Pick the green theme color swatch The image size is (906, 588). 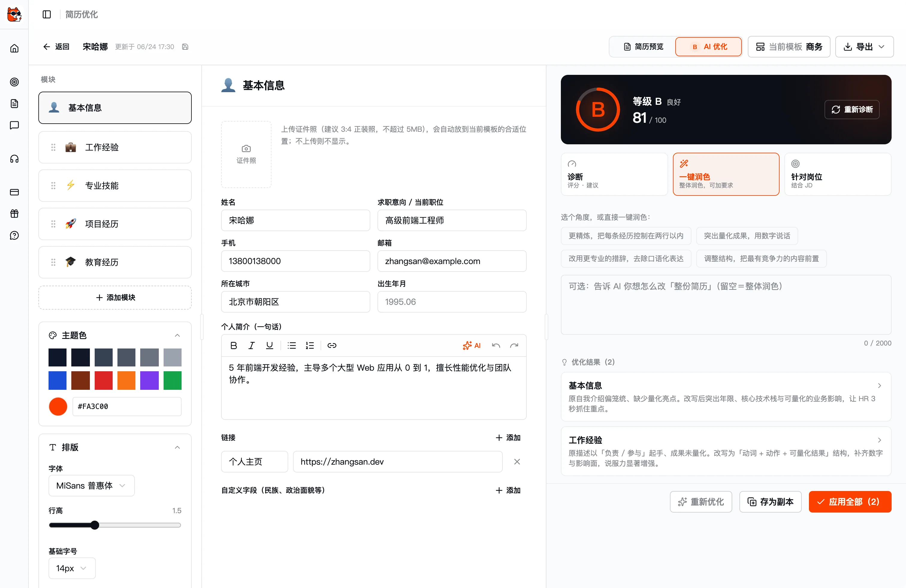click(x=173, y=380)
